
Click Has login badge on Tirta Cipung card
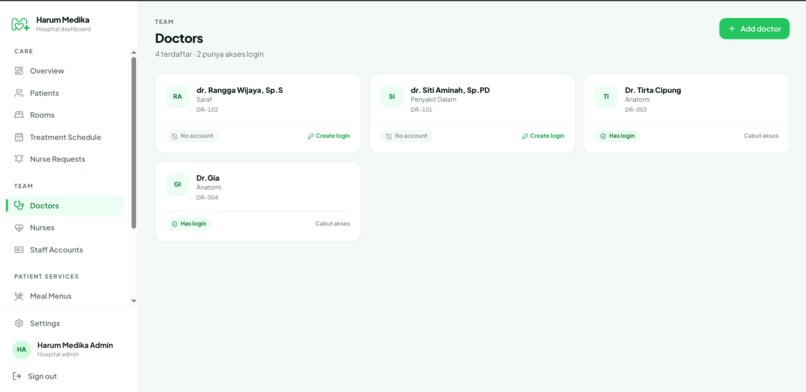[617, 136]
